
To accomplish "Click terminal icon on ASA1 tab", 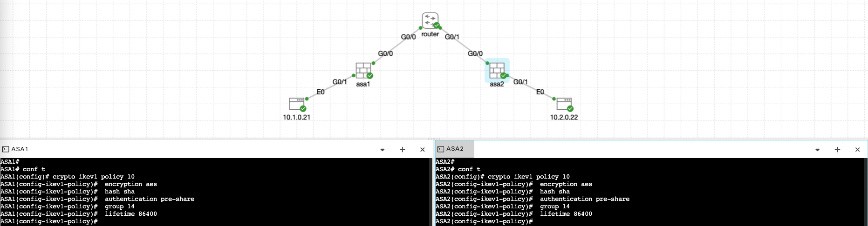I will click(x=6, y=149).
